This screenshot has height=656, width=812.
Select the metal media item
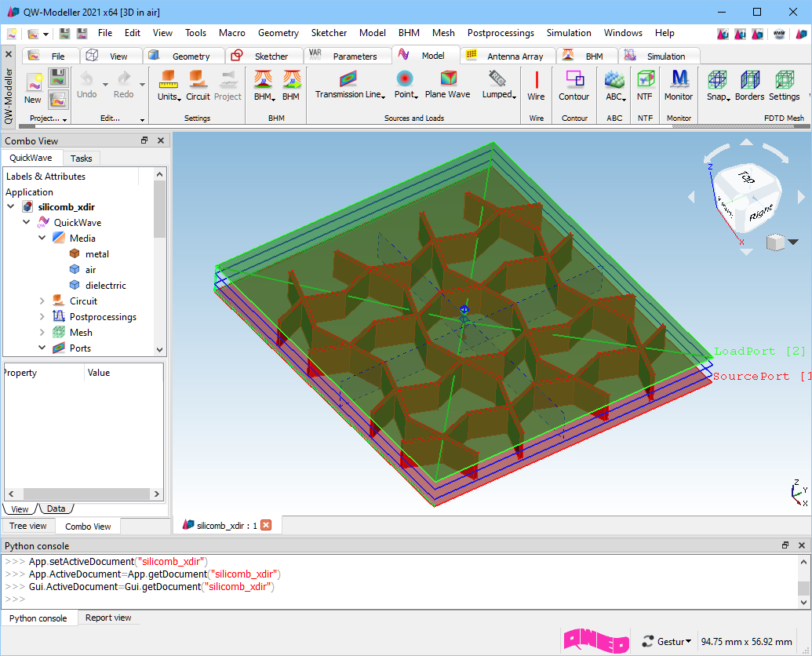point(89,253)
